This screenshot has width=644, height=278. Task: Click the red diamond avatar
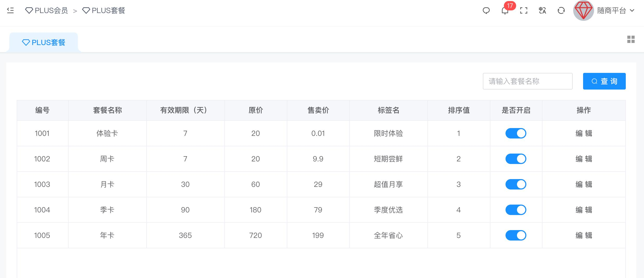tap(583, 10)
